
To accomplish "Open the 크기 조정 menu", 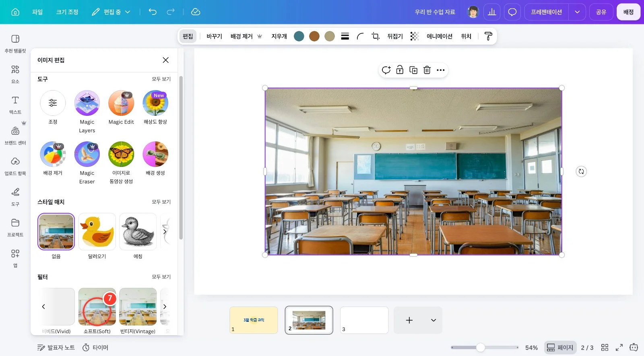I will point(67,12).
